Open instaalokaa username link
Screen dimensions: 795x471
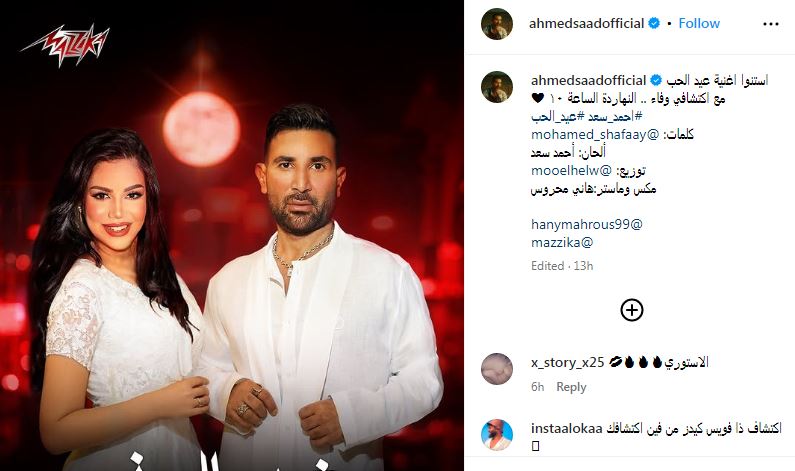567,428
